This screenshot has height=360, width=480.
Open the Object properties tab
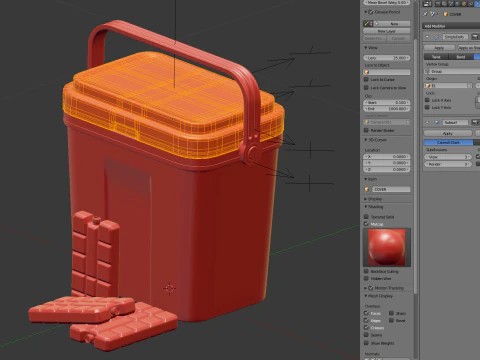click(x=464, y=4)
